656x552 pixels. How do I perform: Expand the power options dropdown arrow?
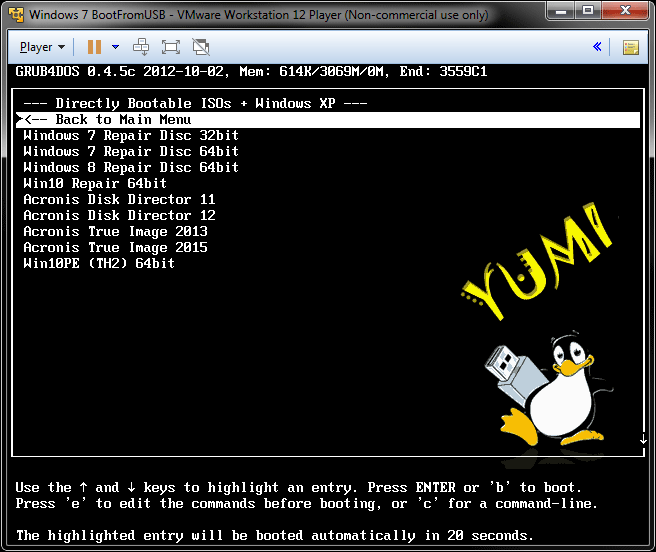115,47
